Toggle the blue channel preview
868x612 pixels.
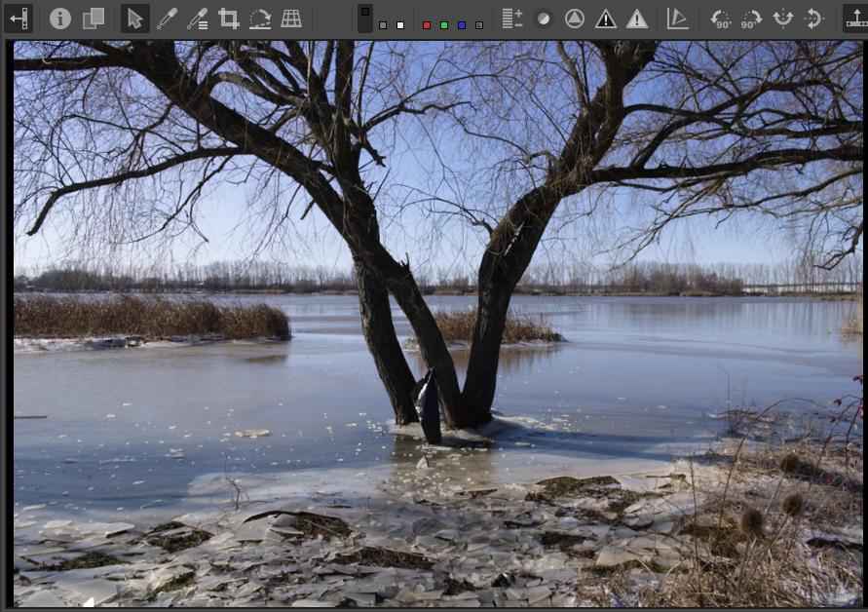tap(462, 25)
